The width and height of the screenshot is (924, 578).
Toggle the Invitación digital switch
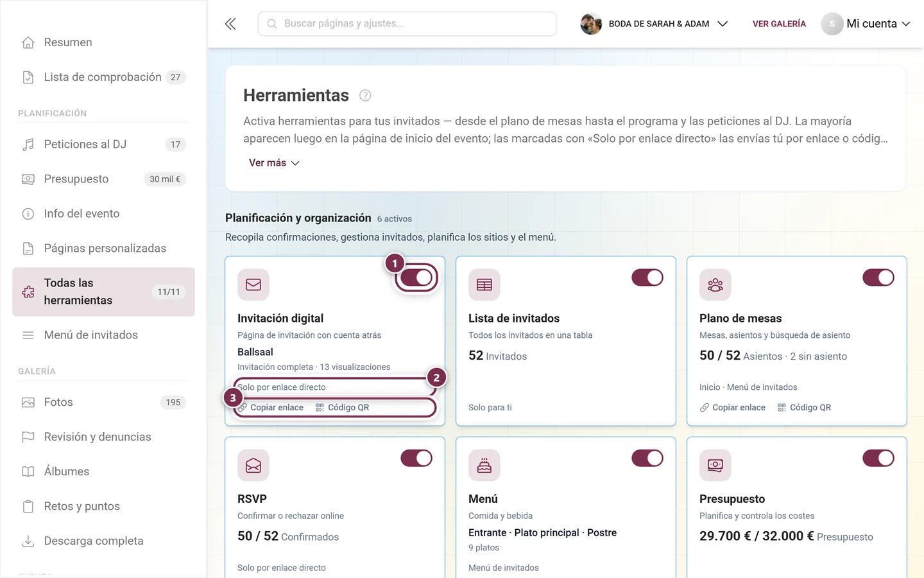pos(416,277)
